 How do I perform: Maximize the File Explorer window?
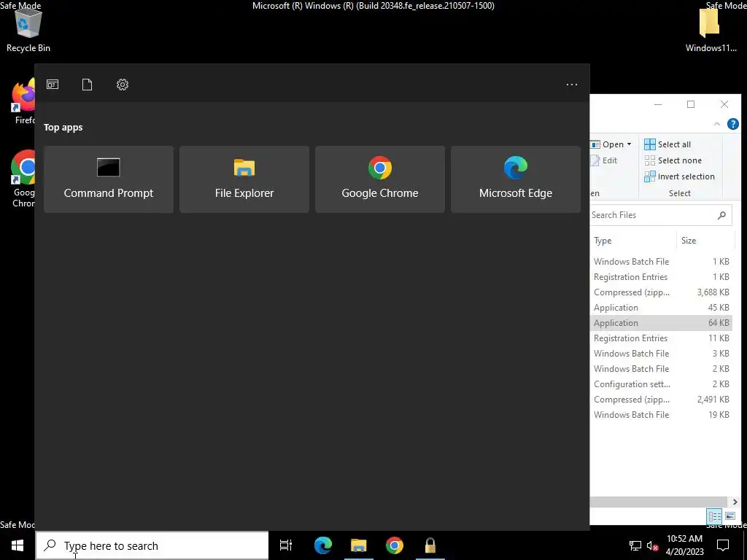tap(691, 104)
